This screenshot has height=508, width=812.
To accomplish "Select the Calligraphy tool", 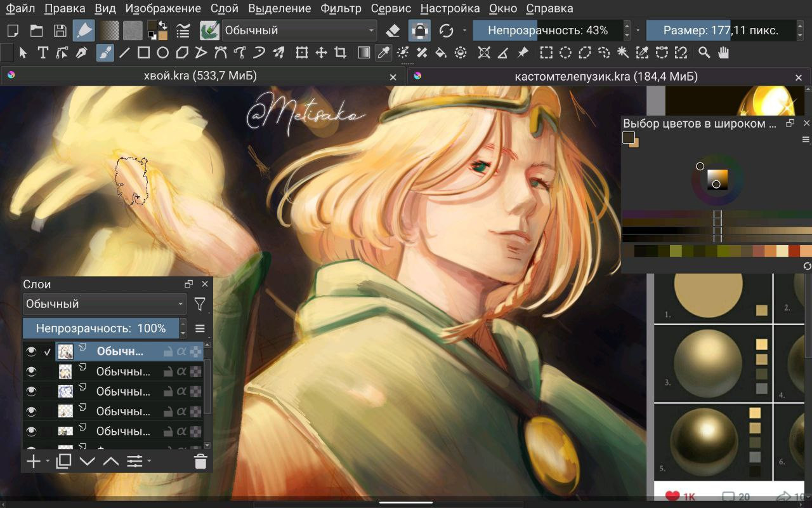I will tap(82, 53).
